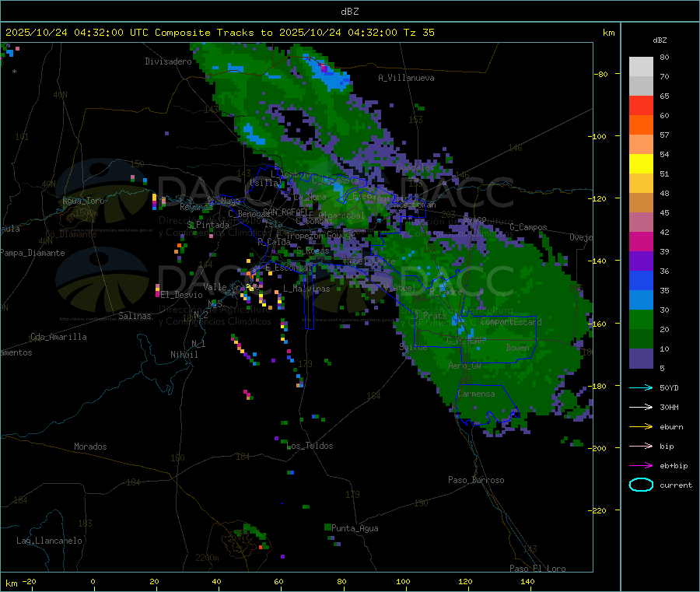Click the white 30HM track arrow
This screenshot has width=700, height=592.
(641, 407)
